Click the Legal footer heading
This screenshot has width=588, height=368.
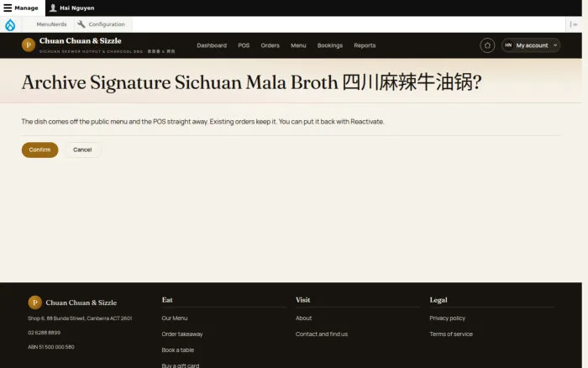coord(438,300)
